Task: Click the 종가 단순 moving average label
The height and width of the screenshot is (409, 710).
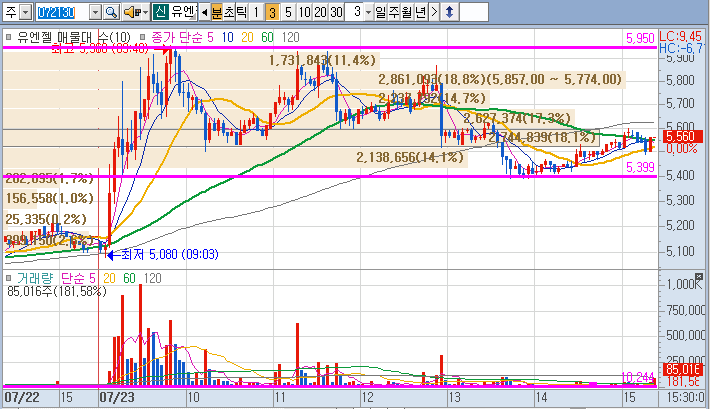Action: pyautogui.click(x=178, y=37)
